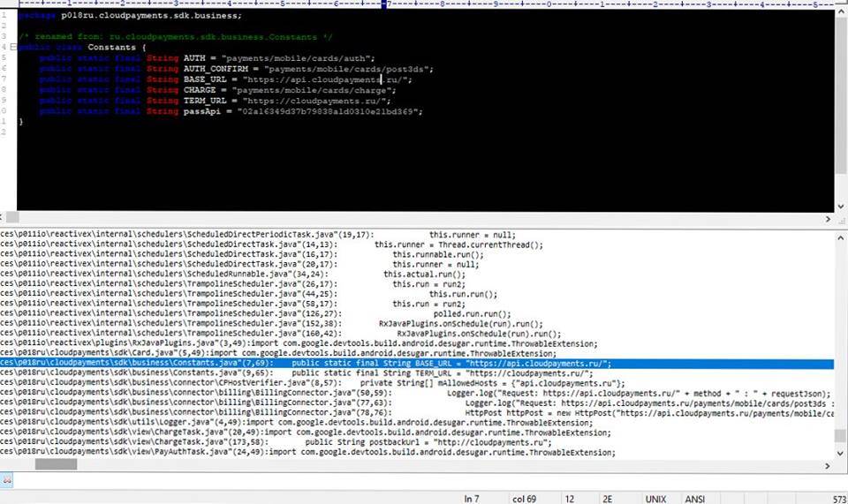Viewport: 848px width, 504px height.
Task: Click the ANSI encoding status field
Action: (695, 499)
